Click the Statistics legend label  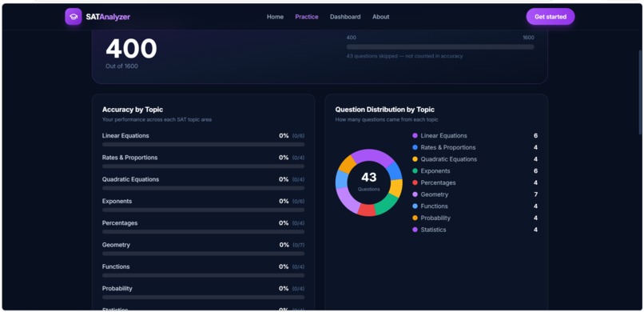click(x=433, y=230)
